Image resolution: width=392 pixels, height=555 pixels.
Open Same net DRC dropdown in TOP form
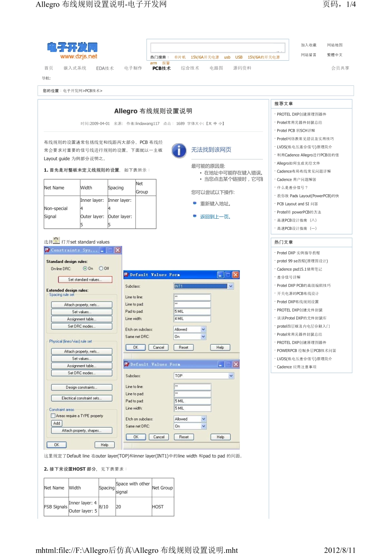point(204,426)
